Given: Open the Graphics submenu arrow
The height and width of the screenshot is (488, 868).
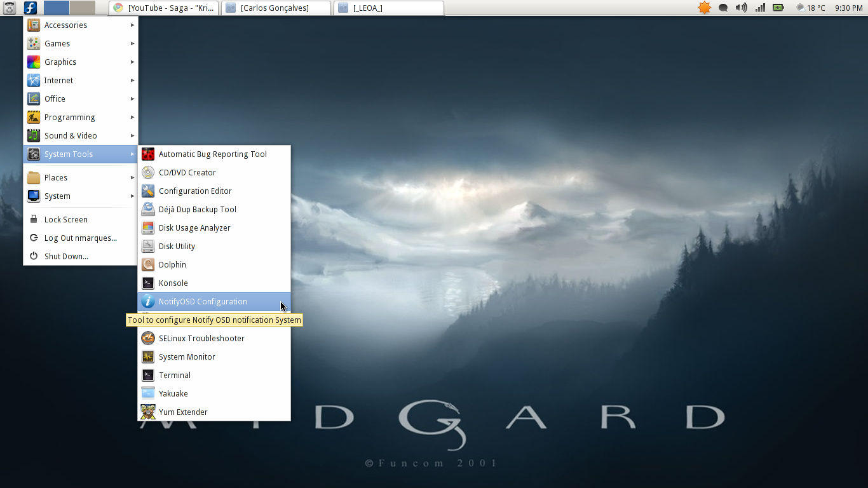Looking at the screenshot, I should 133,62.
